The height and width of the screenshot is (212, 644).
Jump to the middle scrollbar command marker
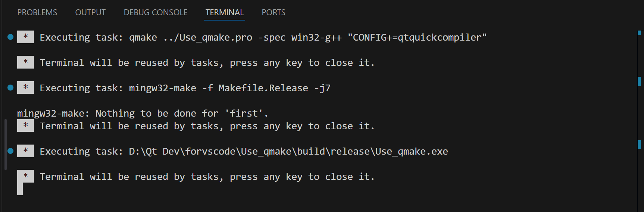coord(639,81)
